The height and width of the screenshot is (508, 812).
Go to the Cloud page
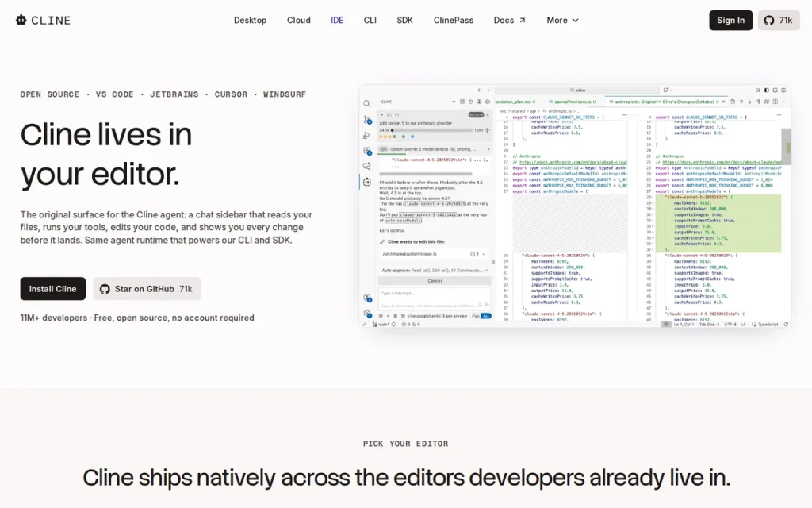point(299,20)
